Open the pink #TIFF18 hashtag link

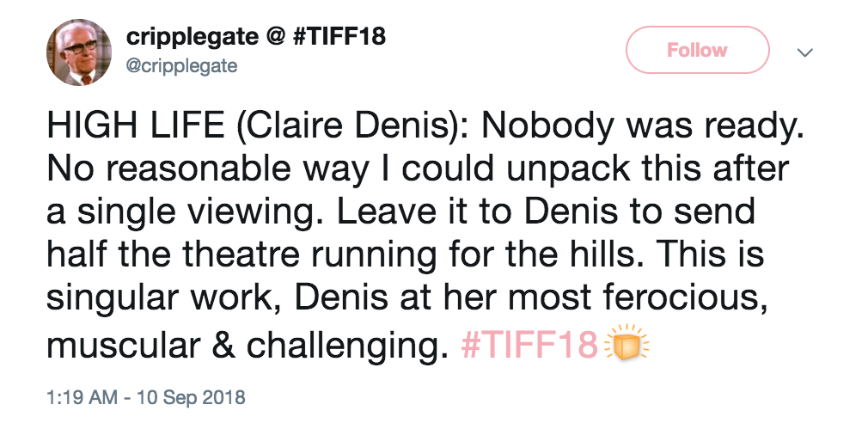coord(529,346)
